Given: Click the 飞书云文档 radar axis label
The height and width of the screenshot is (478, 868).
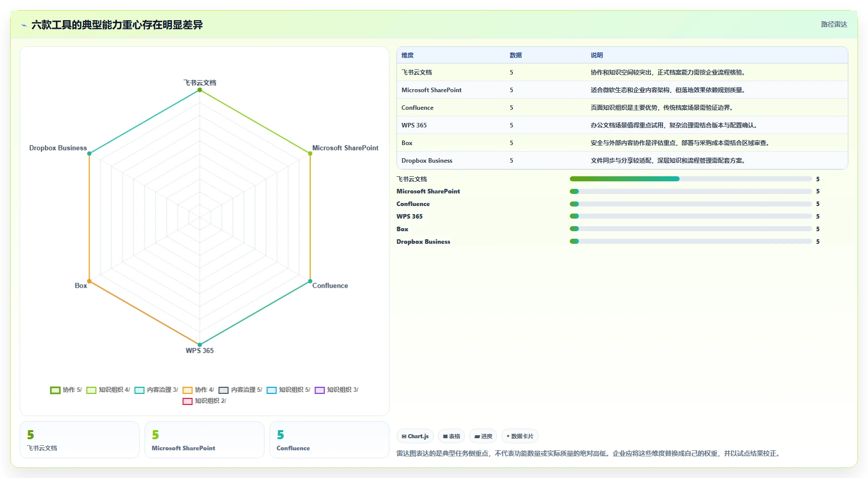Looking at the screenshot, I should [x=199, y=83].
